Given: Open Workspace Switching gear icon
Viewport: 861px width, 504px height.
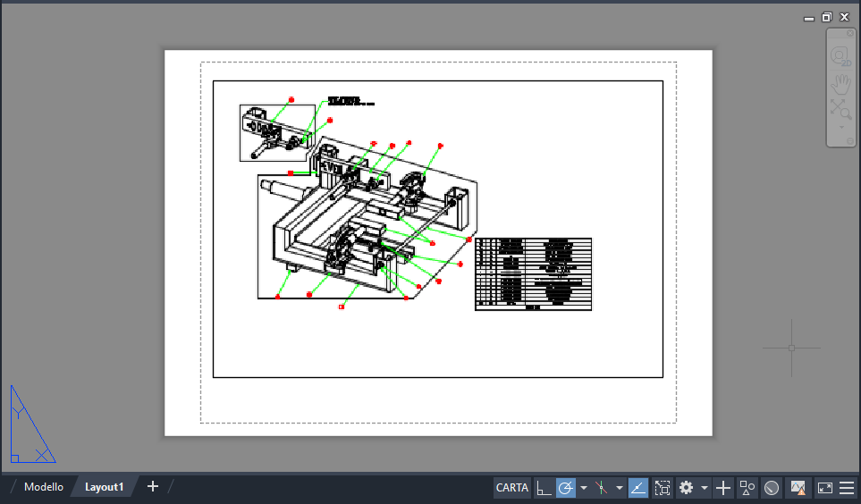Looking at the screenshot, I should click(686, 488).
